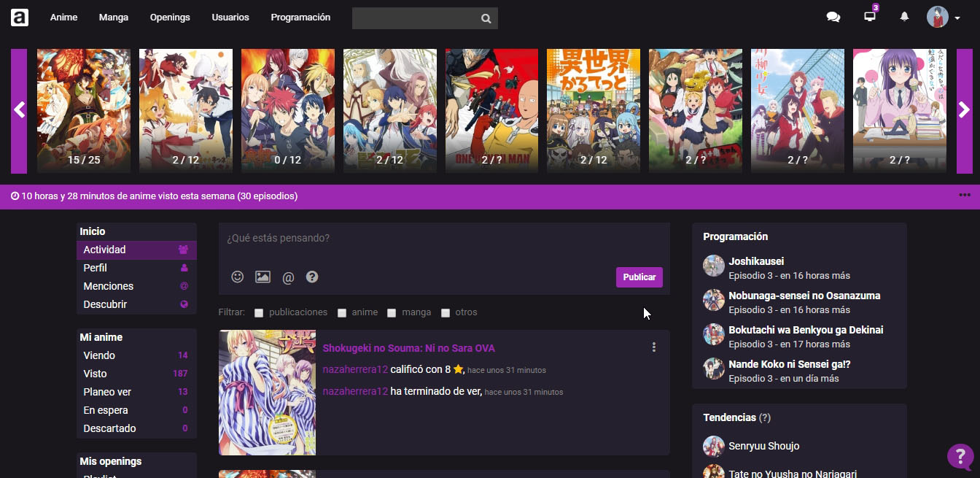Click the search magnifier icon
The image size is (980, 478).
click(x=486, y=19)
